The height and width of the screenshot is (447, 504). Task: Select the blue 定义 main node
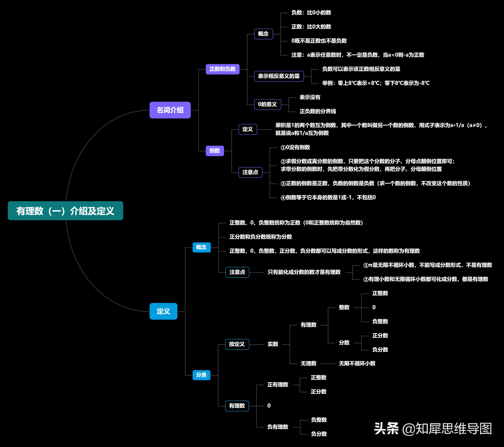click(163, 311)
